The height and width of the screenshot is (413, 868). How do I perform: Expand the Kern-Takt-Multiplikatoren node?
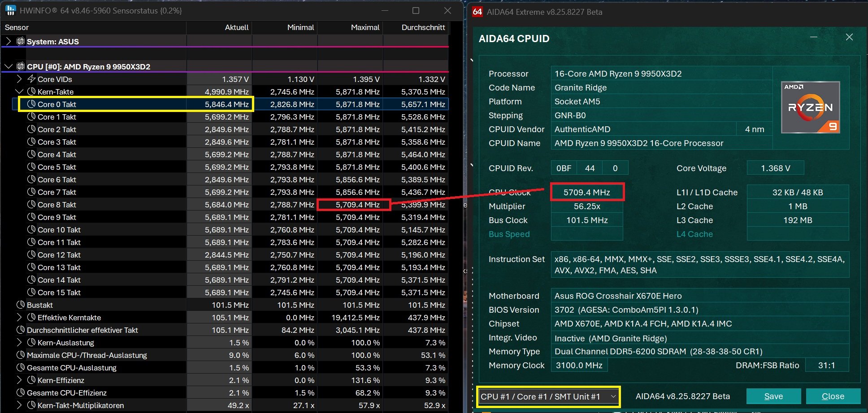19,405
